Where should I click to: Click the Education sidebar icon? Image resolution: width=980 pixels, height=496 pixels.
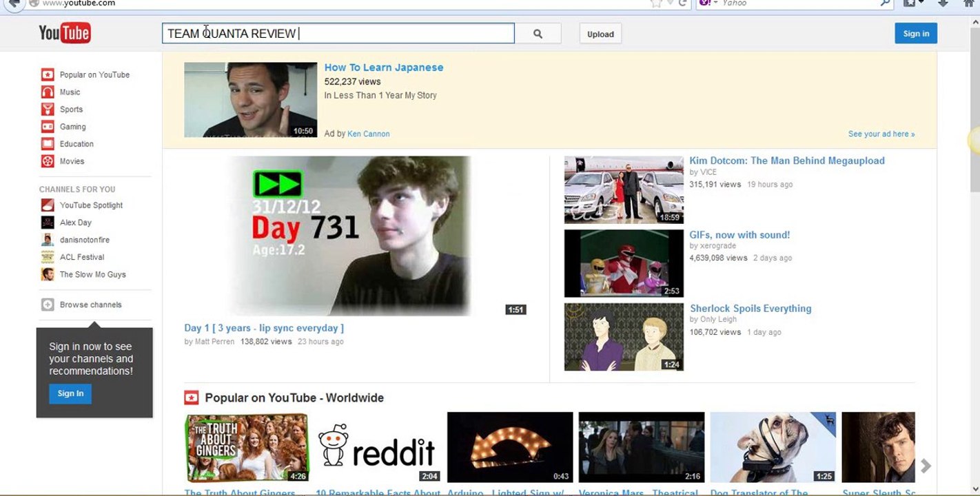[x=48, y=143]
